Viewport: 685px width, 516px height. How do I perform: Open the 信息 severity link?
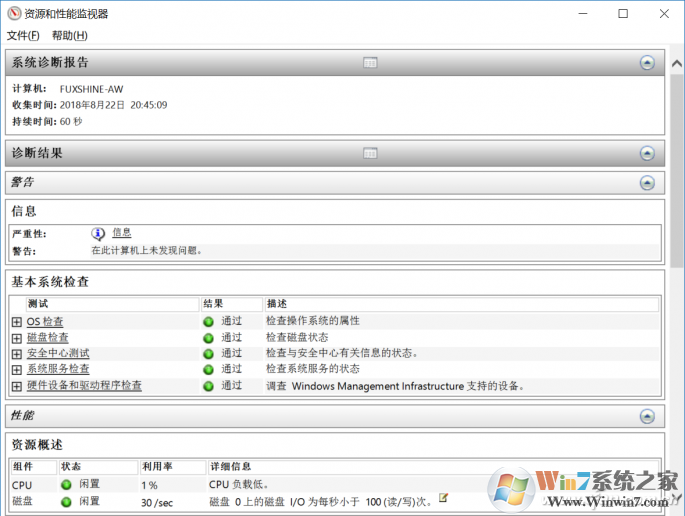click(x=121, y=233)
